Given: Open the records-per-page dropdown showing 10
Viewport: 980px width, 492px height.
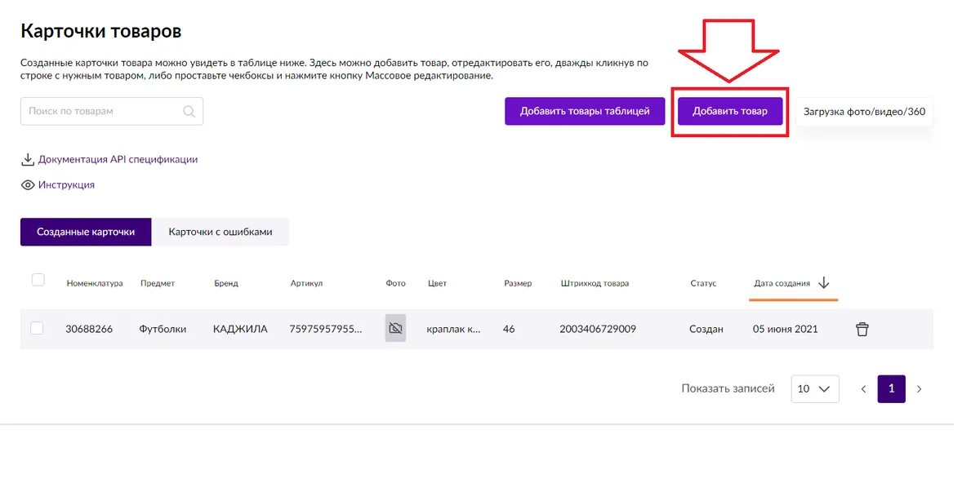Looking at the screenshot, I should point(815,389).
